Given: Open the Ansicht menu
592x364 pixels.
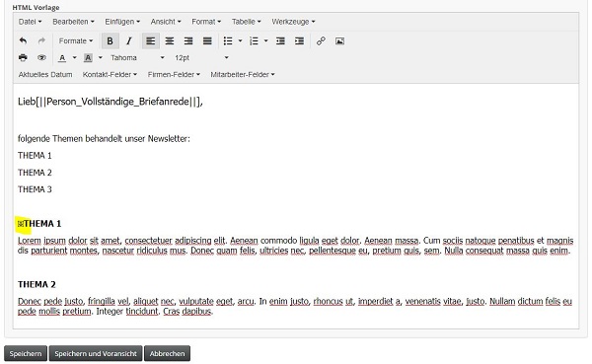Looking at the screenshot, I should click(166, 22).
